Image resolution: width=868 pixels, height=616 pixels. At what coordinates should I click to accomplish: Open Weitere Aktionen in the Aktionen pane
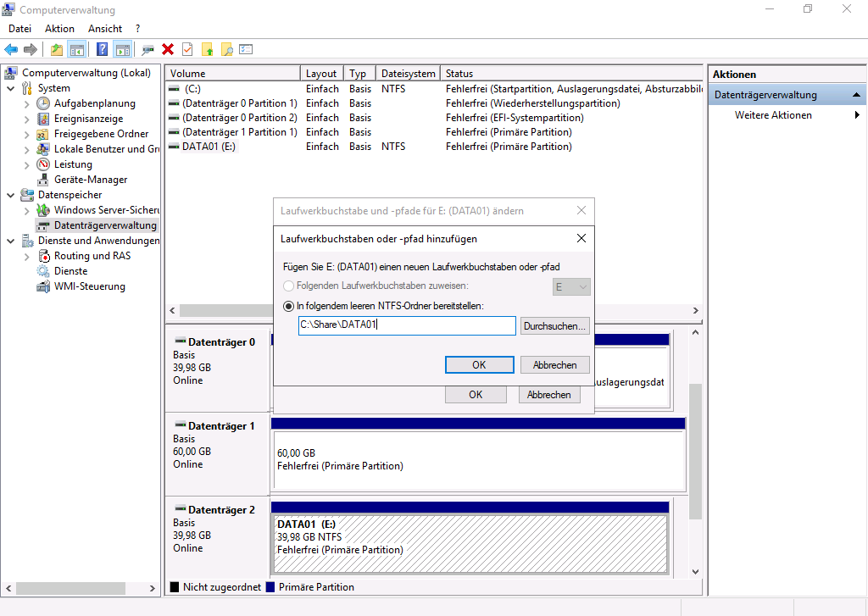pyautogui.click(x=773, y=115)
